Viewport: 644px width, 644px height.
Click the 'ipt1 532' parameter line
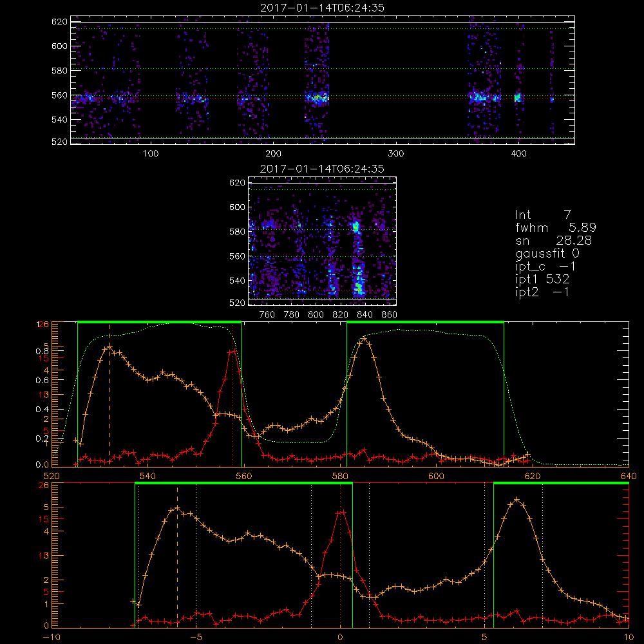coord(542,279)
